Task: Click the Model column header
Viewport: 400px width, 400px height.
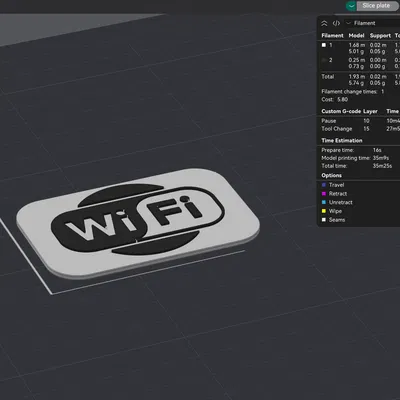Action: [x=356, y=35]
